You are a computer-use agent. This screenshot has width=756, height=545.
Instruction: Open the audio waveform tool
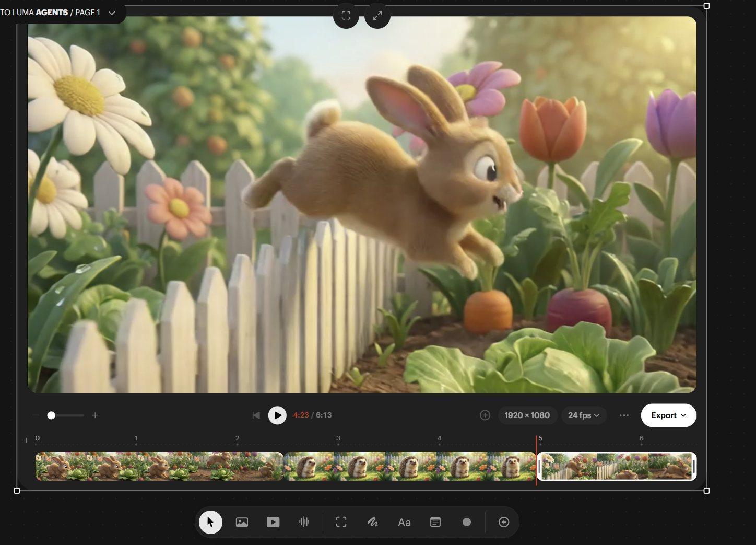click(304, 522)
